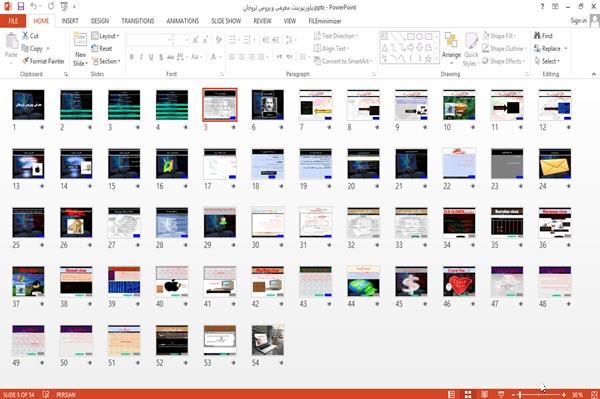Open the Font dialog launcher

[x=222, y=74]
